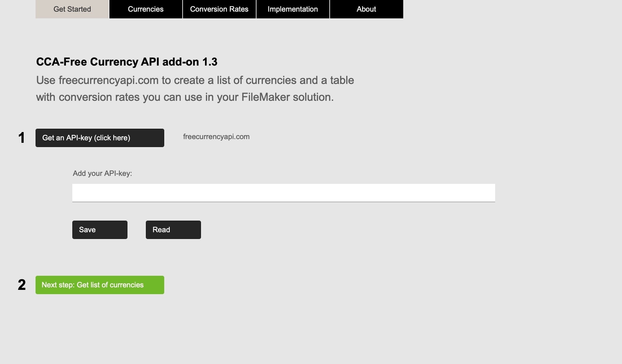The image size is (622, 364).
Task: Select the Save button below the key field
Action: click(x=100, y=229)
